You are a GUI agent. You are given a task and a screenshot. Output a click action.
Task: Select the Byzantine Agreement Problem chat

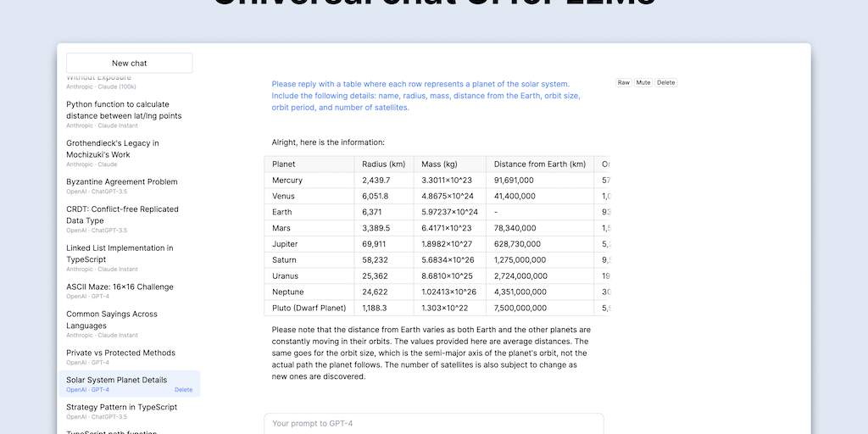[x=122, y=181]
